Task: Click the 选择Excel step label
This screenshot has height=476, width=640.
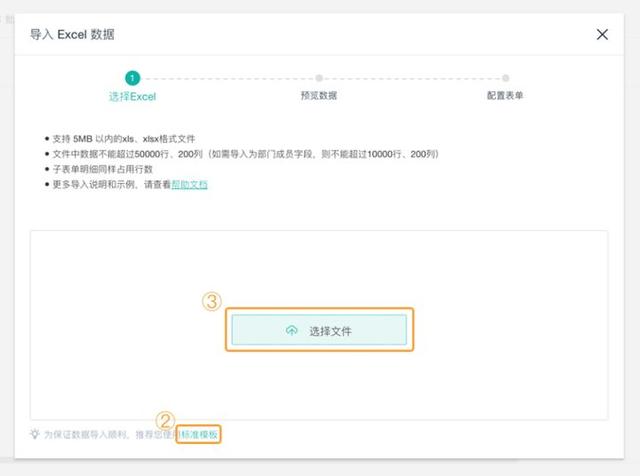Action: (132, 97)
